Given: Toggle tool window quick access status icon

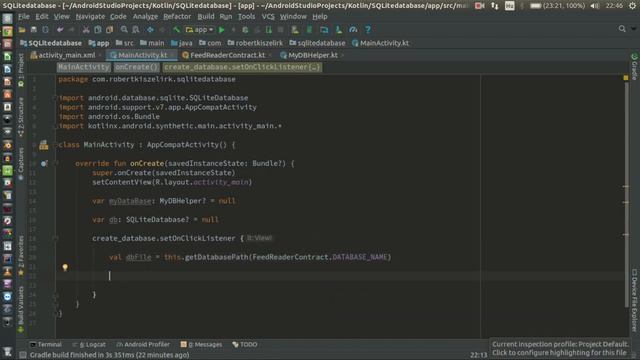Looking at the screenshot, I should coord(23,355).
